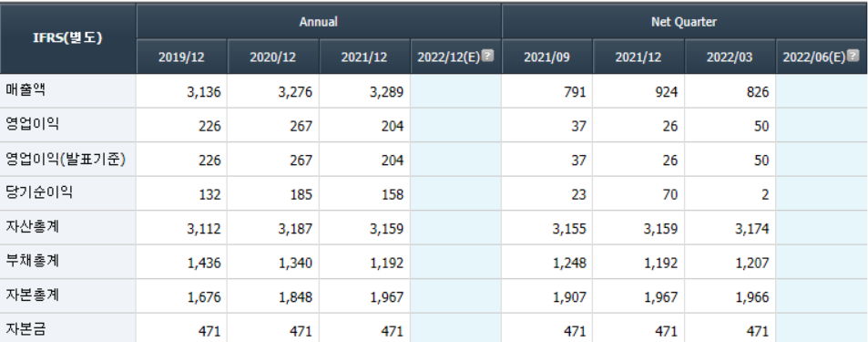
Task: Click the Annual 2021/12 column header
Action: tap(364, 57)
